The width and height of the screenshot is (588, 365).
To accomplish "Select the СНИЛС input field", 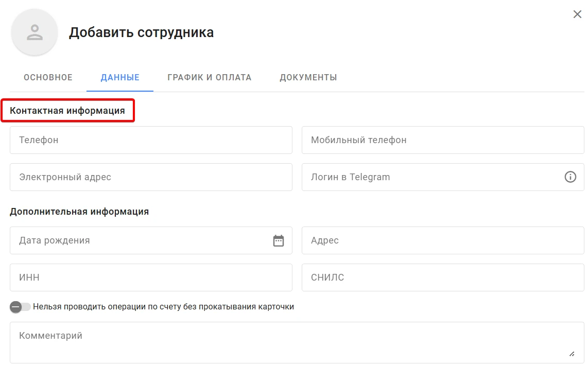I will 443,277.
